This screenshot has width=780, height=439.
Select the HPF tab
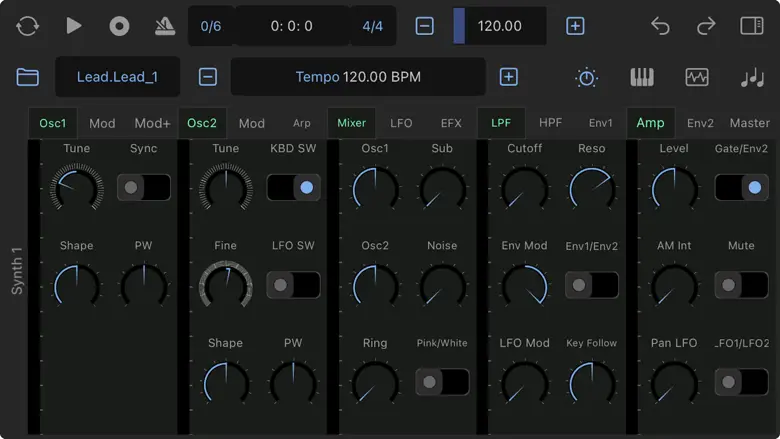551,123
